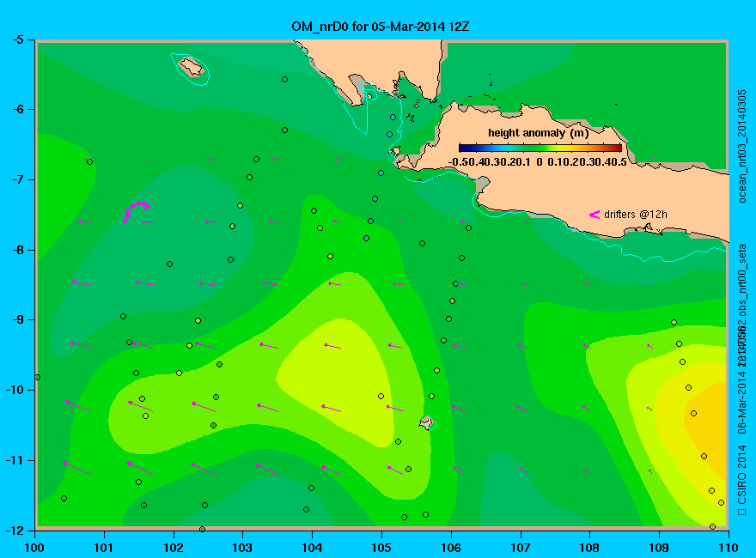Screen dimensions: 756x558
Task: Click longitude tick label 107
Action: point(521,548)
